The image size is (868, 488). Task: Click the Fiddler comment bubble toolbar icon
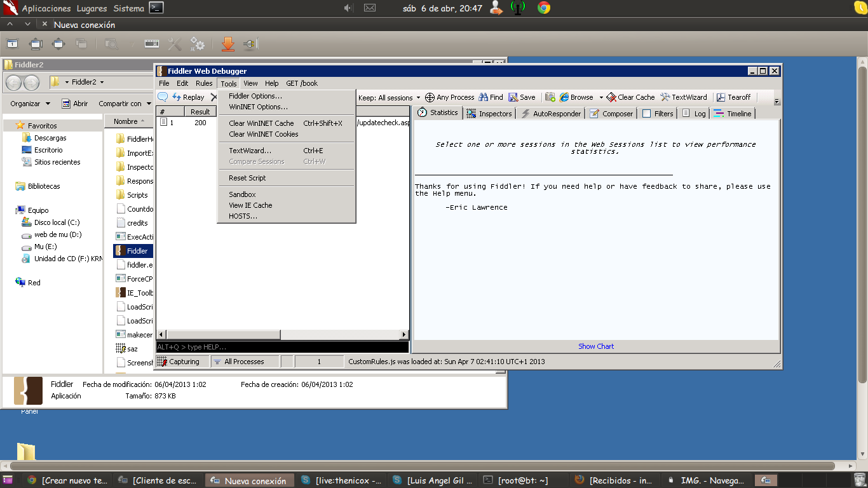pos(163,97)
